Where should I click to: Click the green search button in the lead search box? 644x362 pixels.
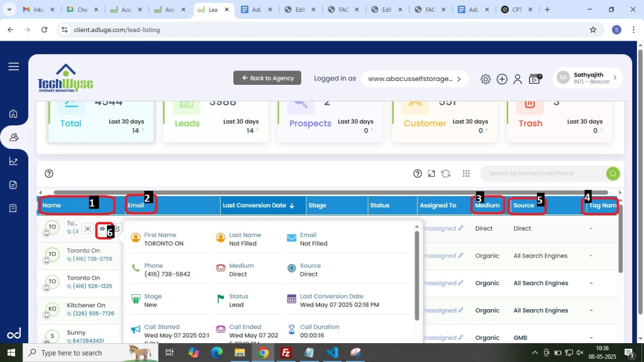click(612, 174)
